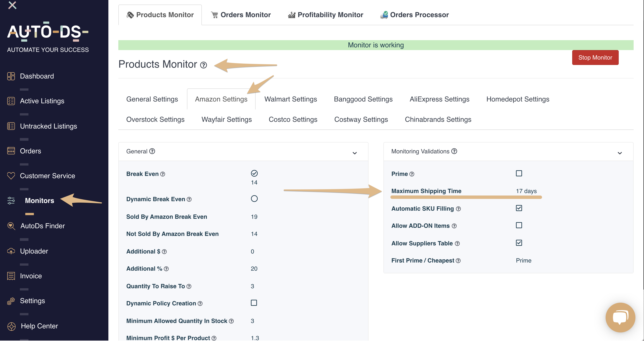Image resolution: width=644 pixels, height=341 pixels.
Task: Collapse the General panel chevron
Action: [x=355, y=153]
